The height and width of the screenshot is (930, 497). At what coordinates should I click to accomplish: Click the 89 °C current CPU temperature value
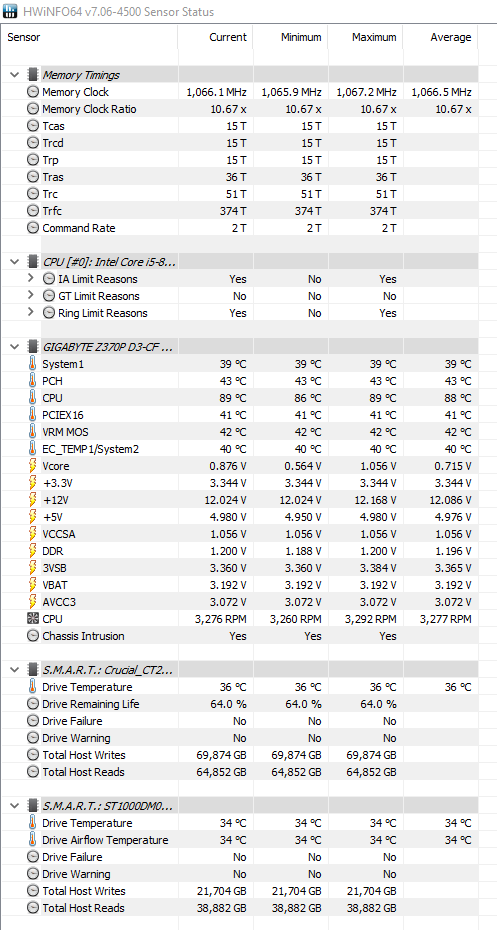tap(232, 398)
